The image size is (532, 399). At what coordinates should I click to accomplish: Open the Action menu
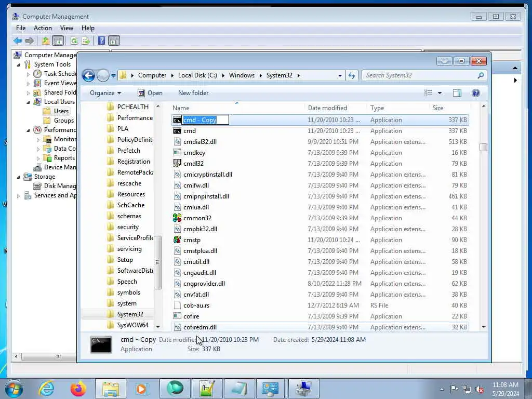click(x=43, y=28)
